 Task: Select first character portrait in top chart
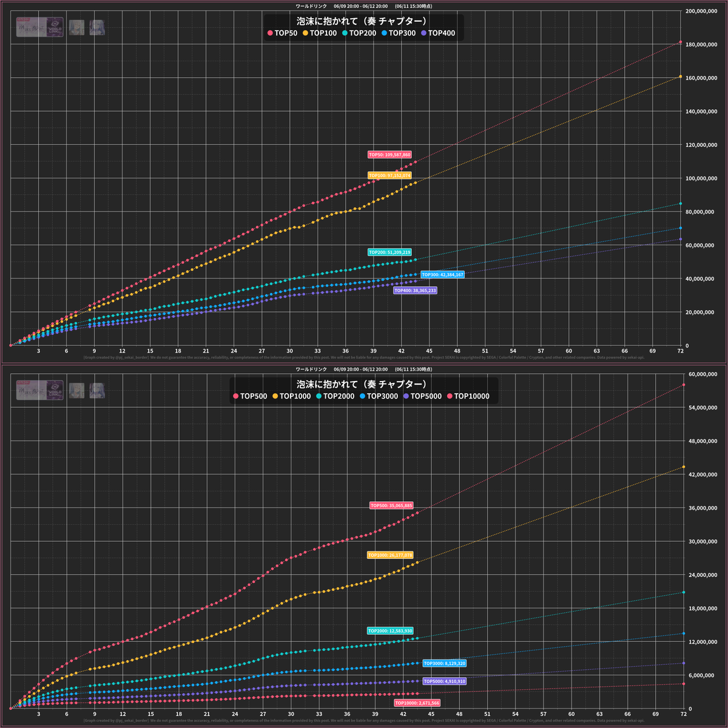coord(76,27)
